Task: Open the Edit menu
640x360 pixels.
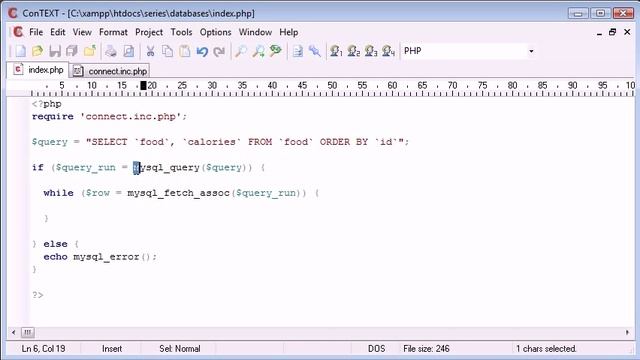Action: (x=58, y=32)
